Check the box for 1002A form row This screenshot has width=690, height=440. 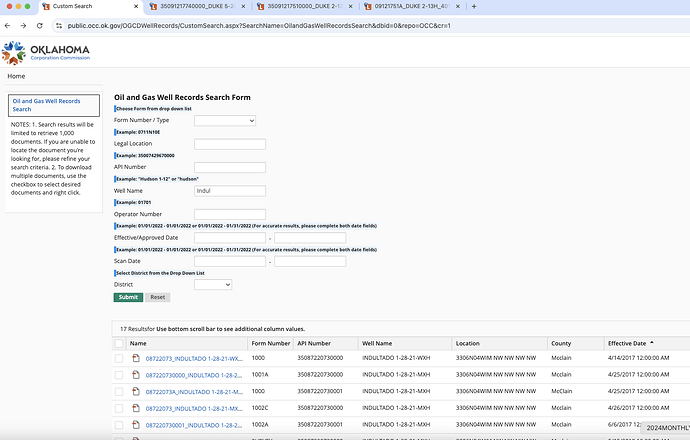[119, 425]
